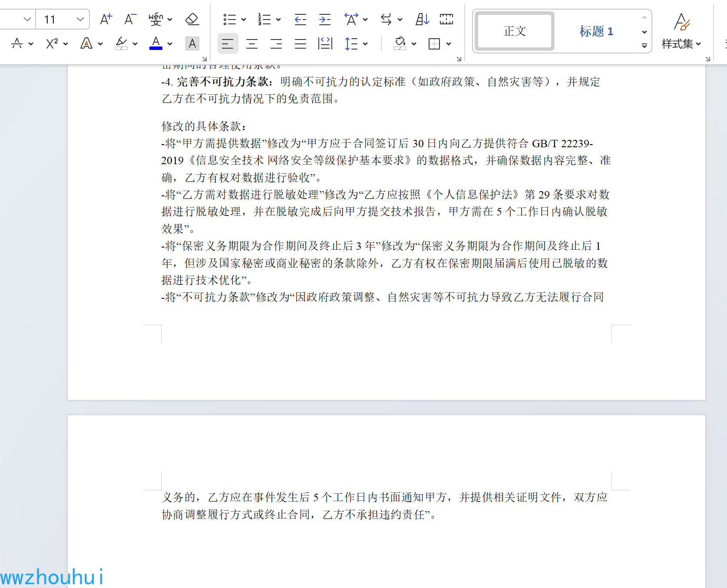Click the phonetic guide (wén) icon
This screenshot has height=588, width=727.
155,19
